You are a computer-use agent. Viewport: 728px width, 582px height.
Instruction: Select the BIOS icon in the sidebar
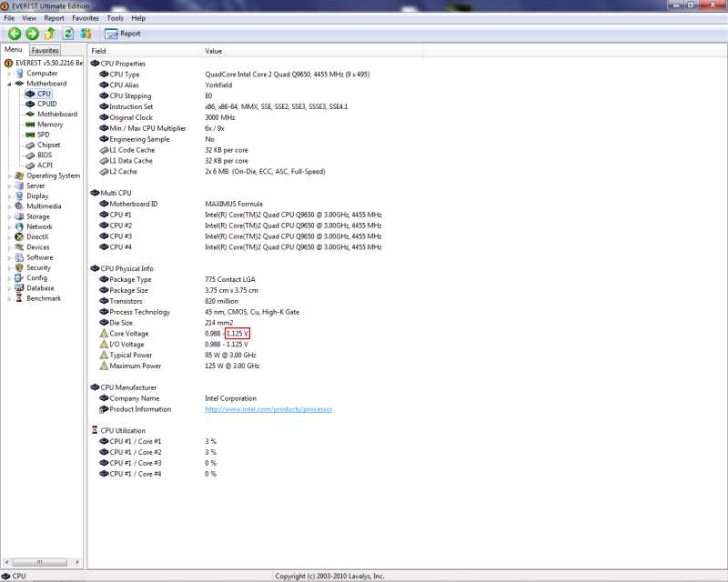(30, 155)
